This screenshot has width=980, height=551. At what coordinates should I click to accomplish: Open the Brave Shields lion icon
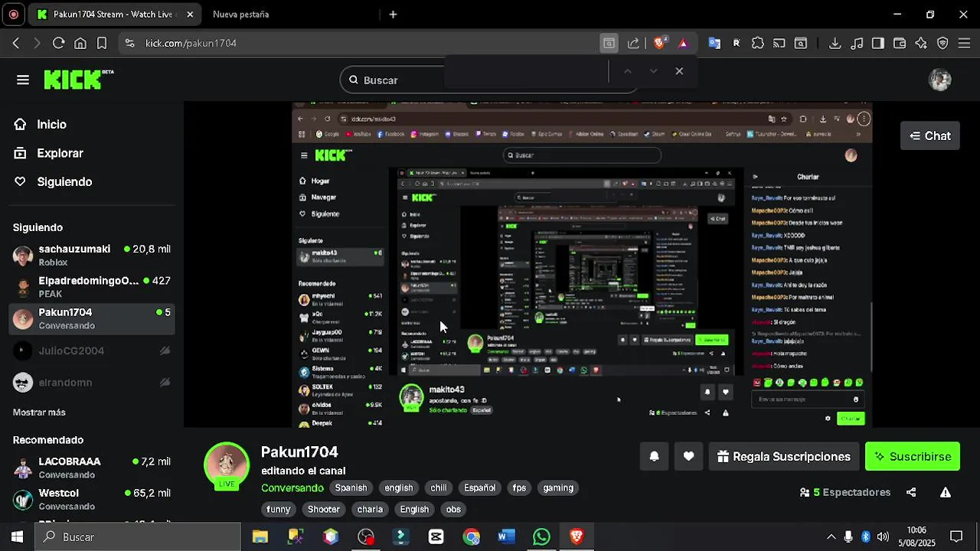point(659,44)
